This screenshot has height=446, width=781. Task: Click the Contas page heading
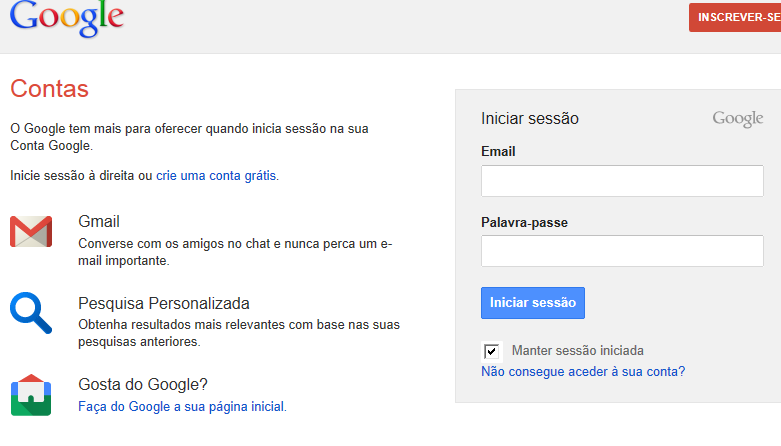[49, 89]
